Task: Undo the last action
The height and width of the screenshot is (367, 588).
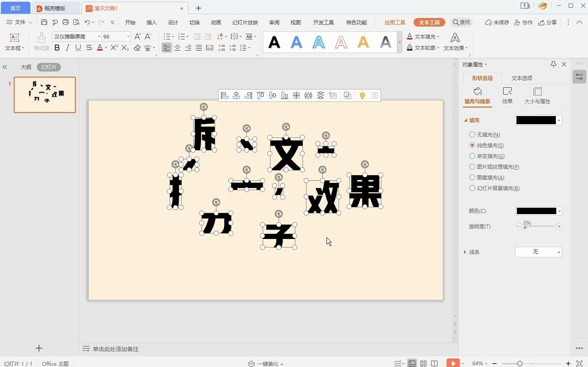Action: tap(87, 22)
